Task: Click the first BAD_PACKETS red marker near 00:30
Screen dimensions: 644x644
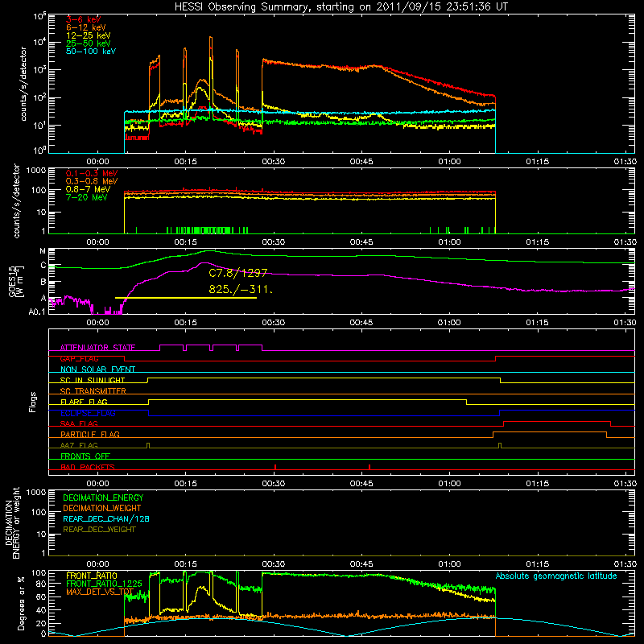Action: click(275, 467)
